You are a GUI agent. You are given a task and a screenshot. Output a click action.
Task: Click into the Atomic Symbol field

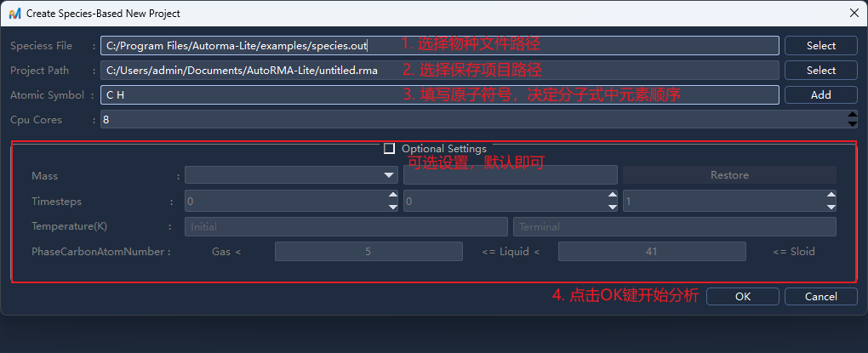pyautogui.click(x=438, y=95)
